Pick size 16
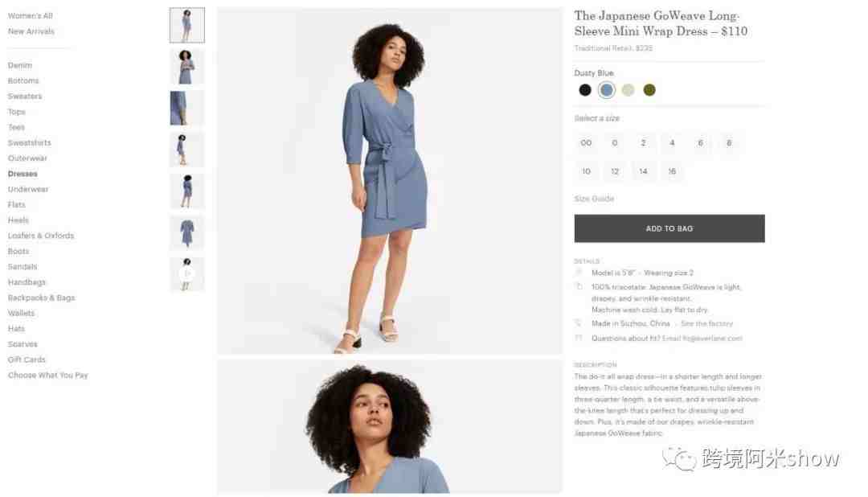868x497 pixels. (x=671, y=171)
